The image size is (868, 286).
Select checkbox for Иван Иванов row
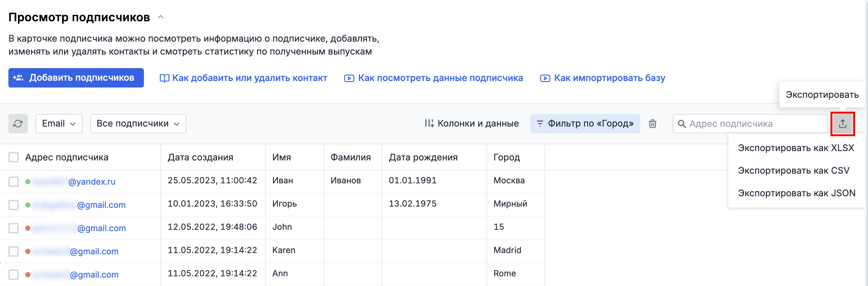point(14,182)
